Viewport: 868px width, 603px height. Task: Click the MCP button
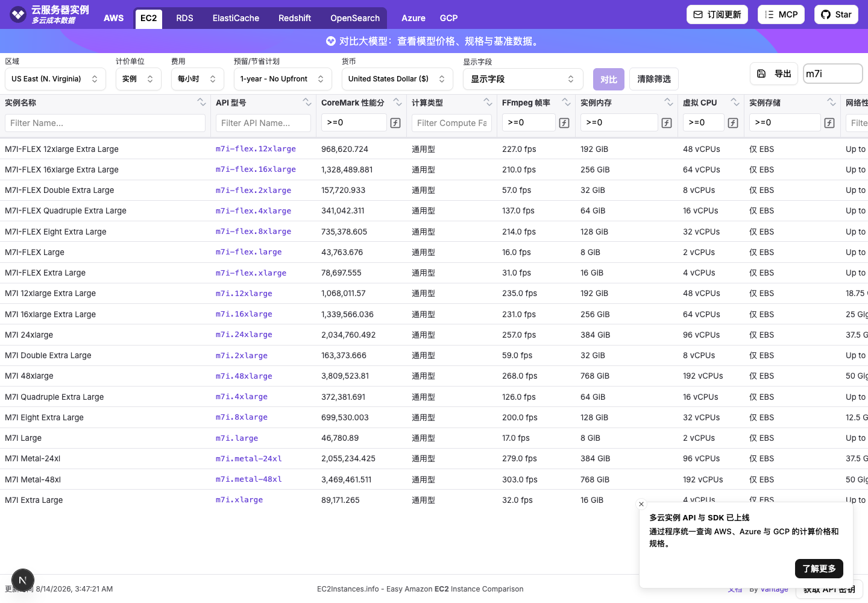tap(781, 14)
